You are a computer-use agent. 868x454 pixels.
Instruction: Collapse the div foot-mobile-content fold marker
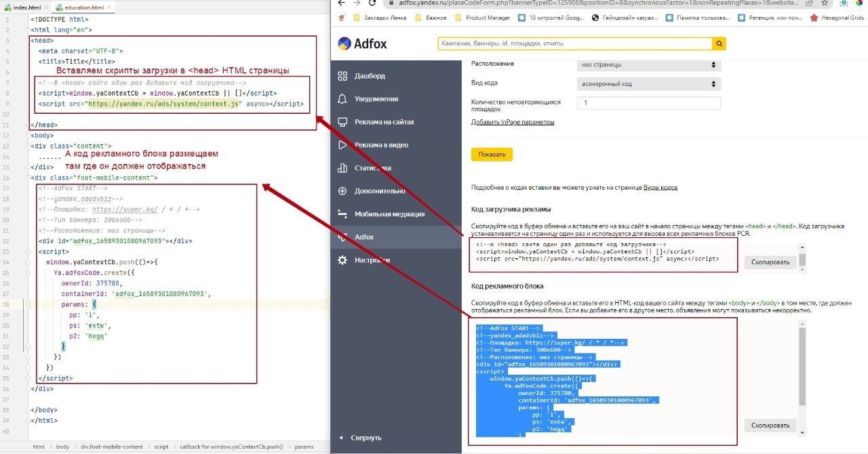click(28, 178)
